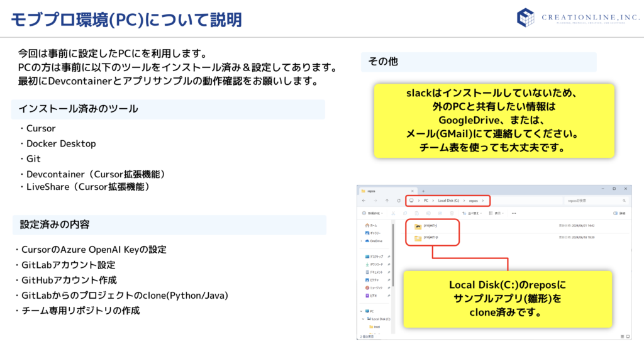Open ドキュメント quick access item
The height and width of the screenshot is (344, 644).
374,272
